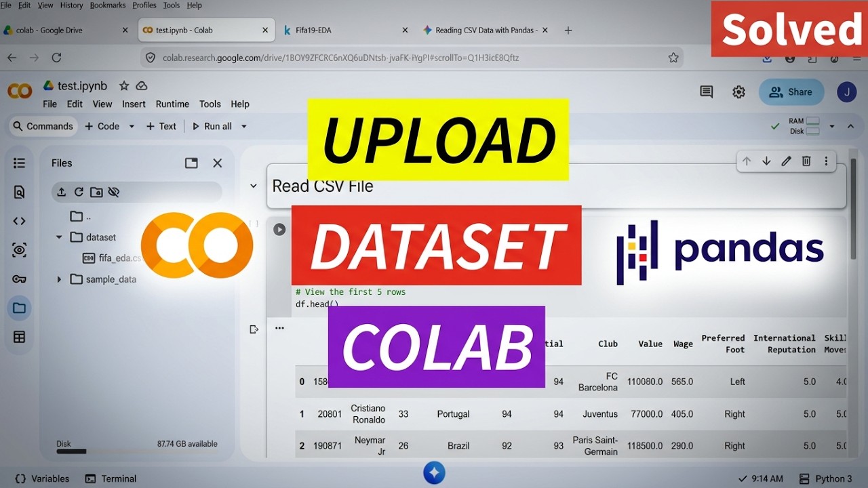Open the Runtime menu in Colab
The width and height of the screenshot is (868, 488).
(172, 104)
